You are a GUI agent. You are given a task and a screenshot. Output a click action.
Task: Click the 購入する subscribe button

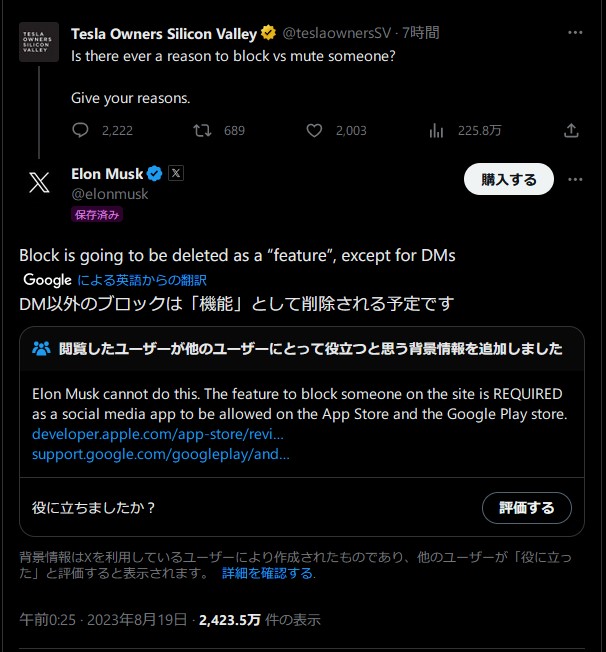[x=509, y=180]
